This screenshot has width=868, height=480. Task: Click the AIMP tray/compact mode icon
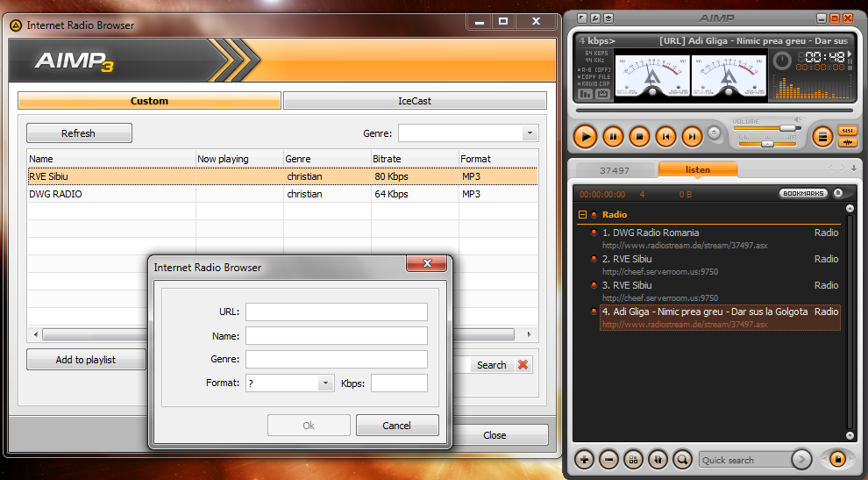pyautogui.click(x=608, y=18)
